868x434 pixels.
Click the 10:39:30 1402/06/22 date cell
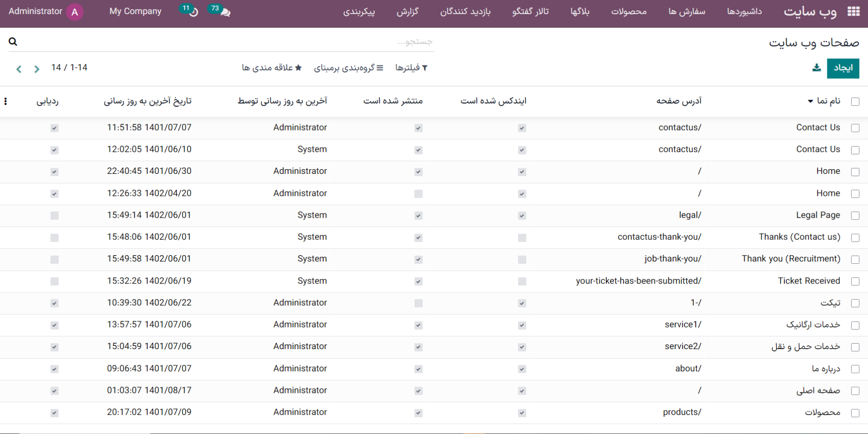pyautogui.click(x=149, y=303)
